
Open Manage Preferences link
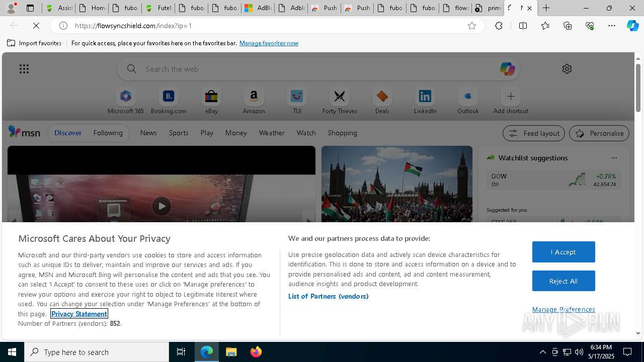click(563, 309)
